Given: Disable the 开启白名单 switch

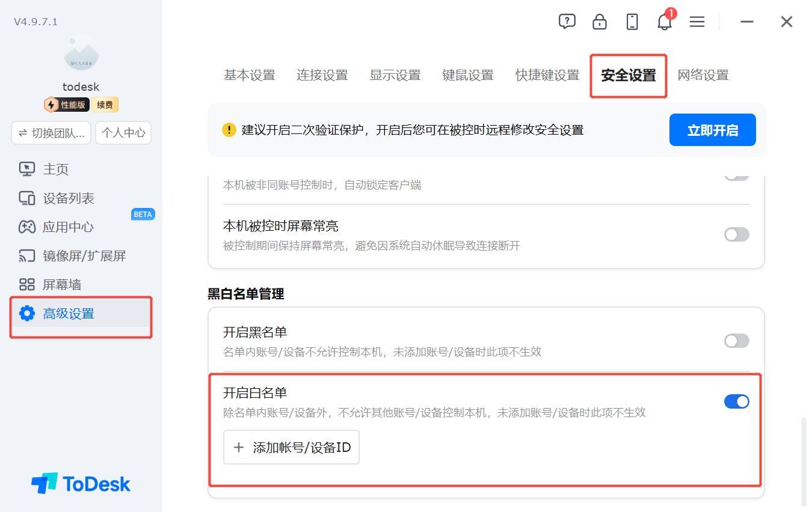Looking at the screenshot, I should (x=737, y=401).
